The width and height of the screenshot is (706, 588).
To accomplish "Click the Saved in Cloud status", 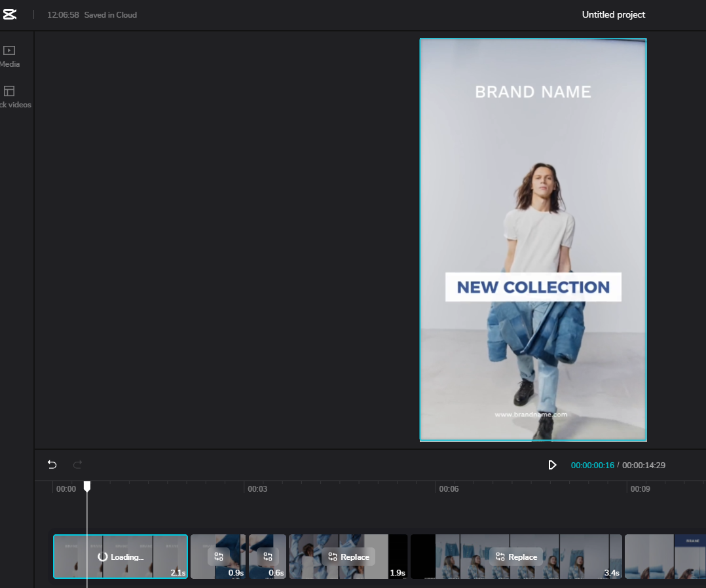I will click(110, 15).
